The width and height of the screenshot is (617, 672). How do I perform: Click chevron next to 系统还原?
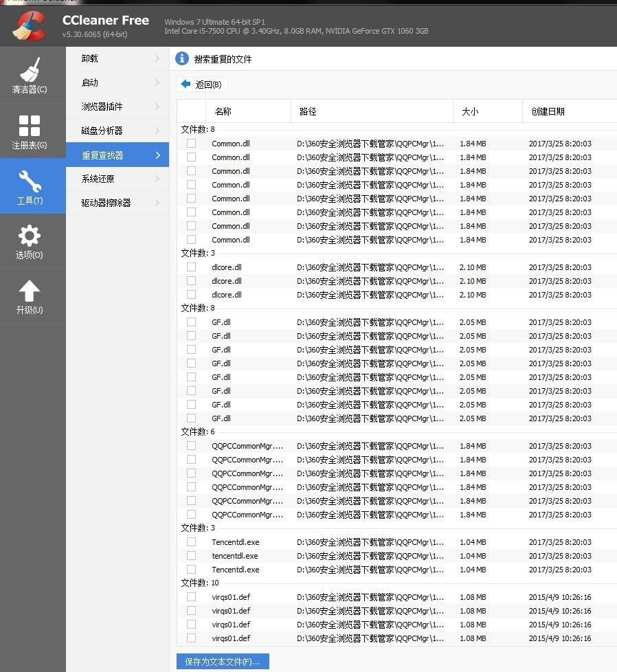point(157,179)
